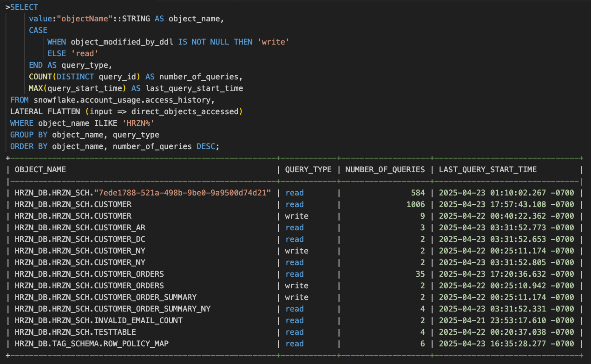This screenshot has width=591, height=364.
Task: Click the 1006 query count value
Action: click(x=415, y=204)
